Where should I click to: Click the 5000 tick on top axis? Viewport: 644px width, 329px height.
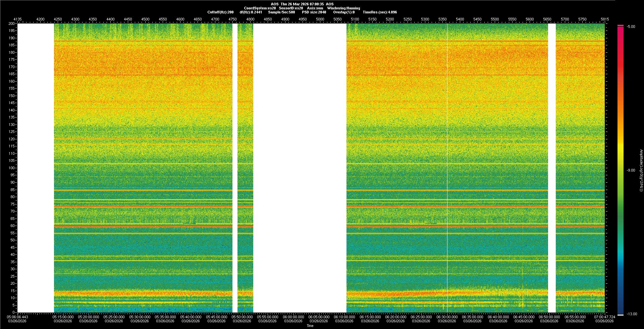(320, 19)
